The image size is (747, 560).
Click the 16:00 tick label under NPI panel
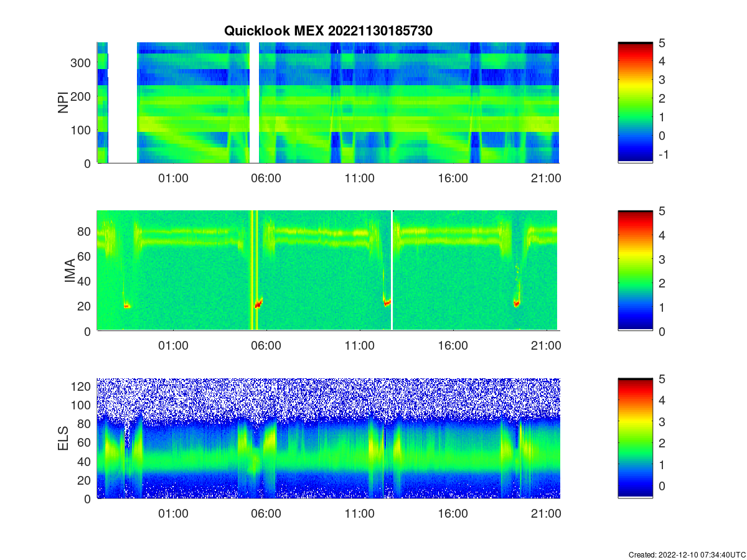click(x=453, y=178)
